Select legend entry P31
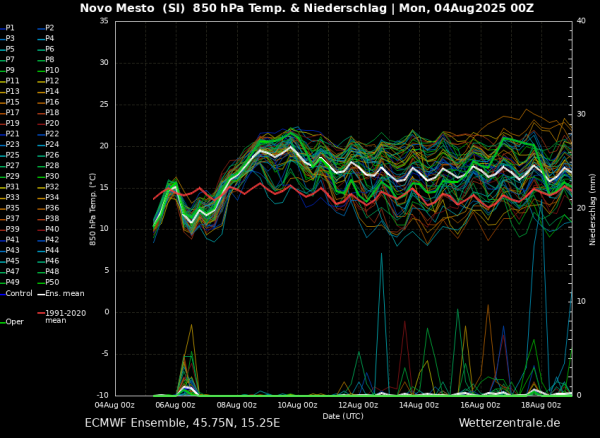Viewport: 600px width, 438px height. [12, 187]
